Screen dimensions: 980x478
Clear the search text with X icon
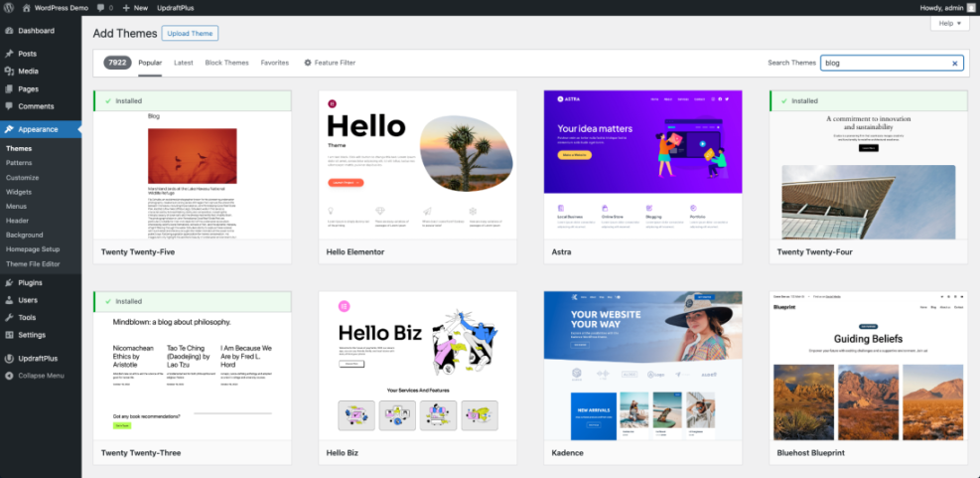click(x=954, y=64)
